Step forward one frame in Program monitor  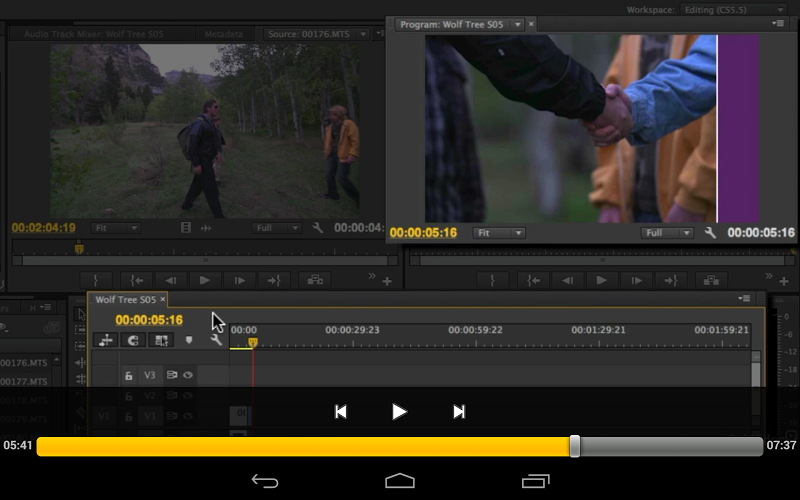click(635, 281)
